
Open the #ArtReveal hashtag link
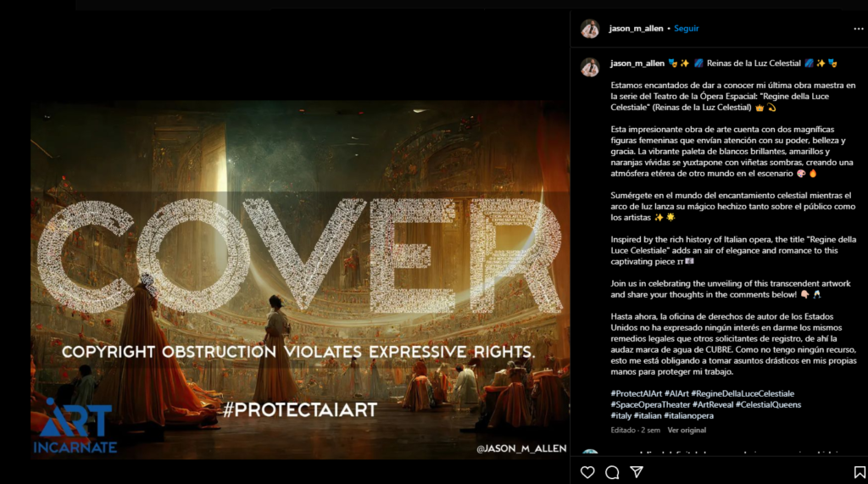[713, 405]
